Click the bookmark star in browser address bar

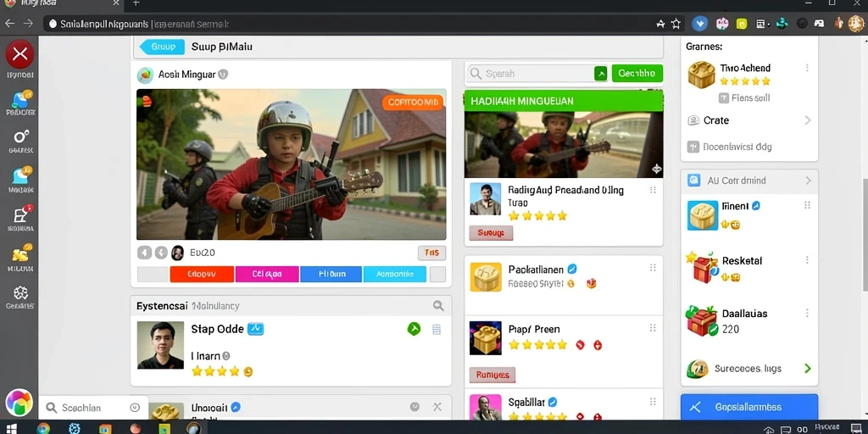coord(676,24)
